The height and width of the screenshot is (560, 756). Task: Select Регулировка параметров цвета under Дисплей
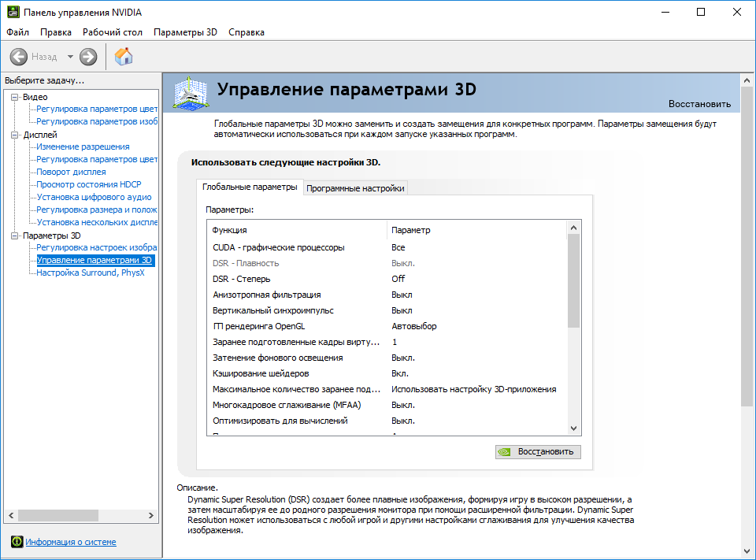tap(97, 159)
